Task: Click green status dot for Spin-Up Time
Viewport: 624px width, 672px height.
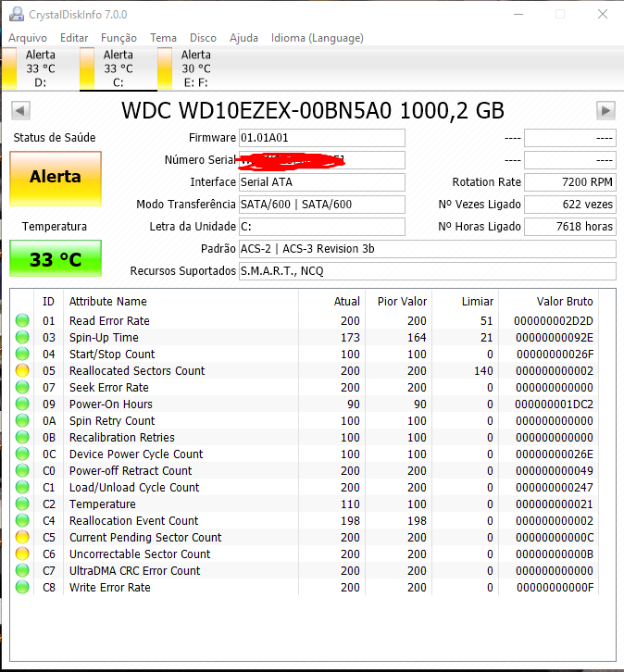Action: [x=22, y=337]
